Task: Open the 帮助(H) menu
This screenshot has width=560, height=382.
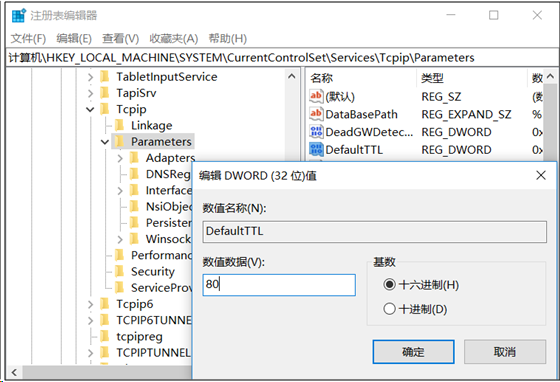Action: pyautogui.click(x=228, y=38)
